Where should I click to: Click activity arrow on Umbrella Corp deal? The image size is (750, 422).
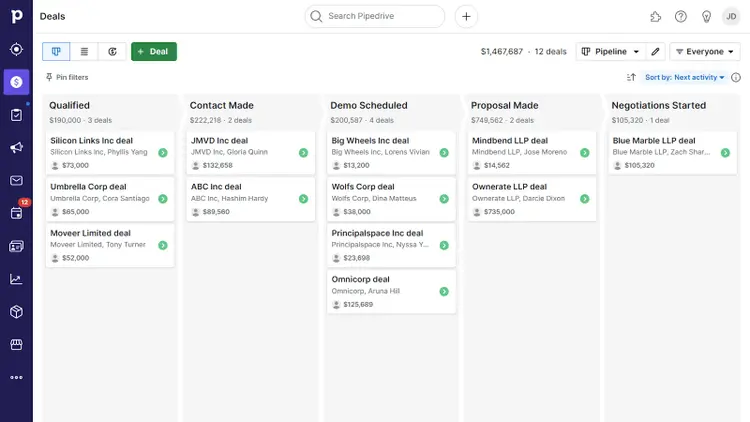(x=163, y=199)
